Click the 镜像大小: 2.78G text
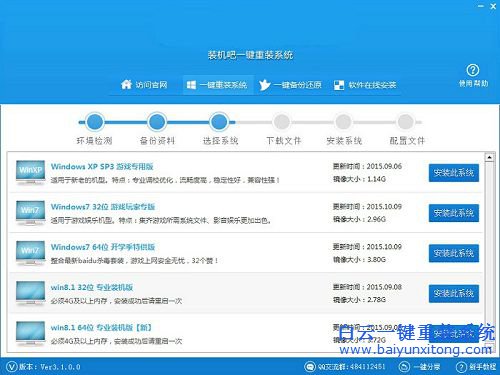Screen dimensions: 500x375 coord(359,300)
